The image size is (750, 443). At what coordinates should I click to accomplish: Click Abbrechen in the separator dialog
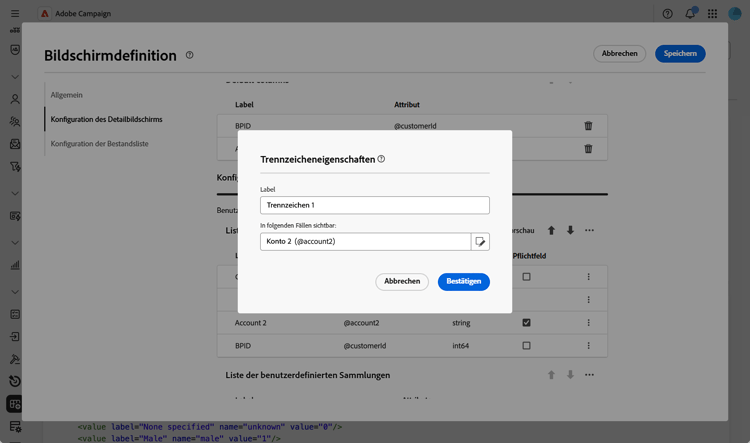[402, 281]
